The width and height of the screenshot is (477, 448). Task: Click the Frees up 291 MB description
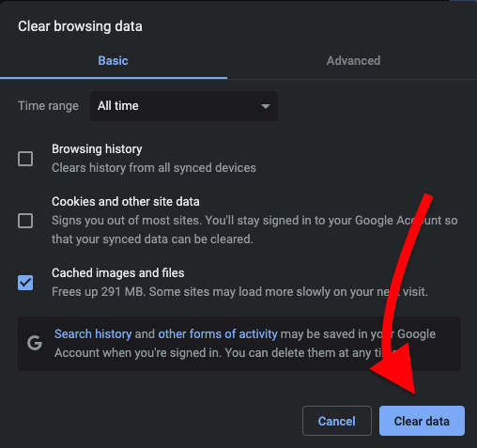click(239, 292)
